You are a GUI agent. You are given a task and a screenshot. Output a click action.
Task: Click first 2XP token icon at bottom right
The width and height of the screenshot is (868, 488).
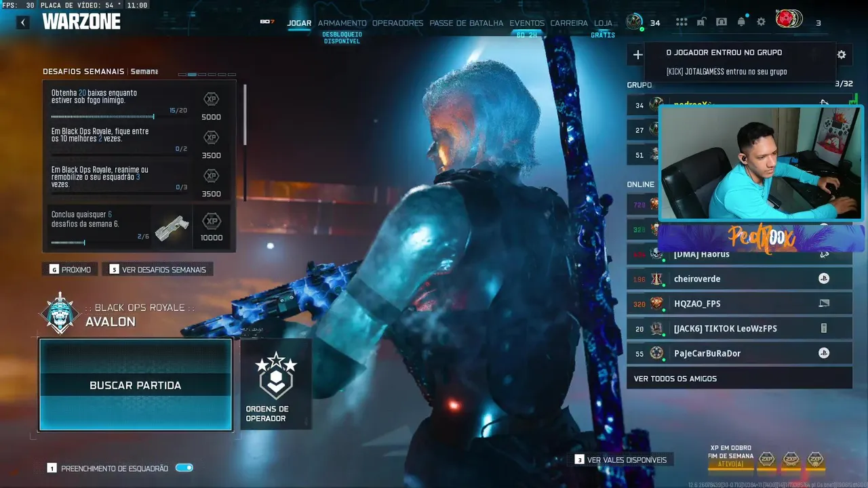click(766, 460)
